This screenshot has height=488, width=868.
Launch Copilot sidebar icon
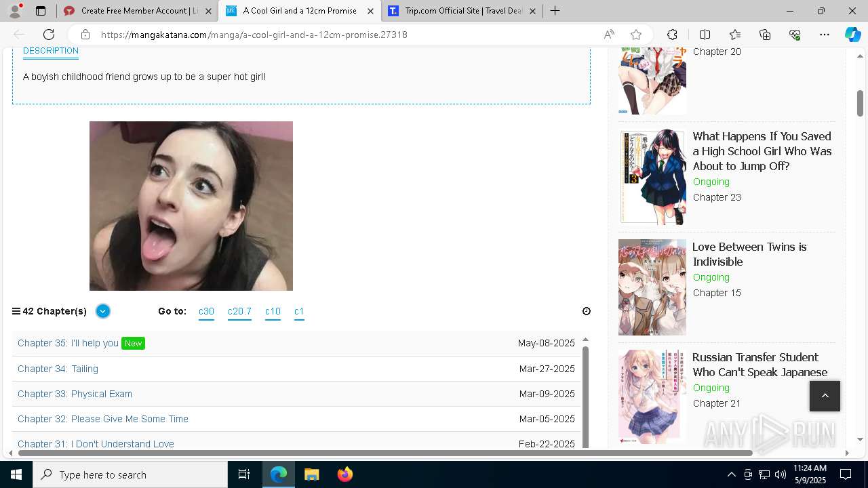[x=852, y=35]
